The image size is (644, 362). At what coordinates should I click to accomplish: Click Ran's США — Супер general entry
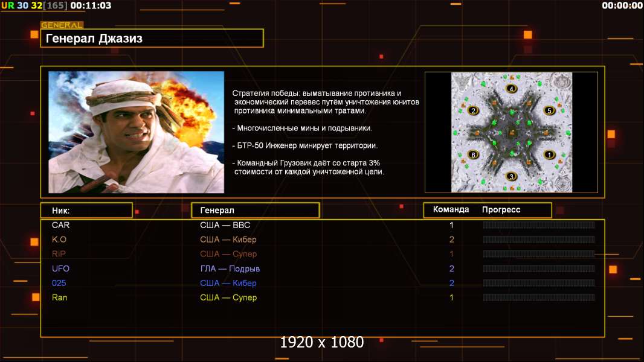[228, 297]
